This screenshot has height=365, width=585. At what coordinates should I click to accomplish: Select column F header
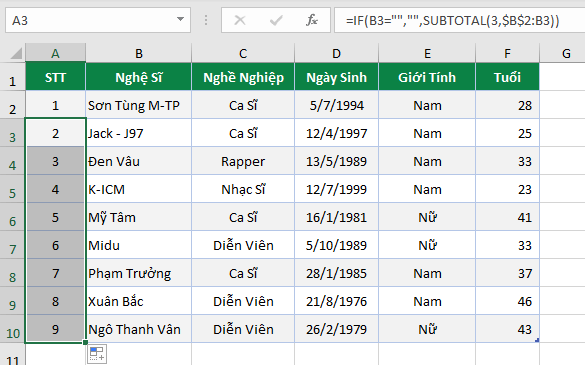(507, 53)
